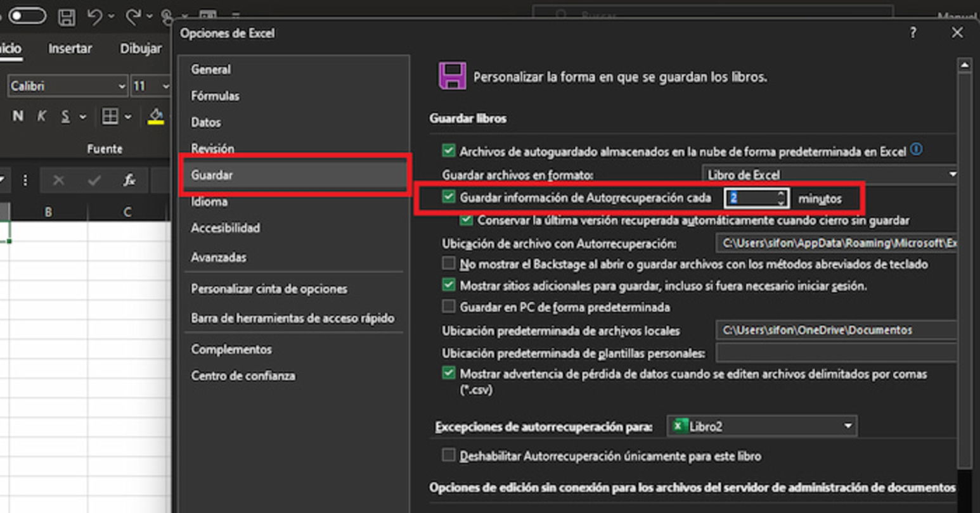
Task: Click the Save floppy disk icon
Action: click(x=67, y=16)
